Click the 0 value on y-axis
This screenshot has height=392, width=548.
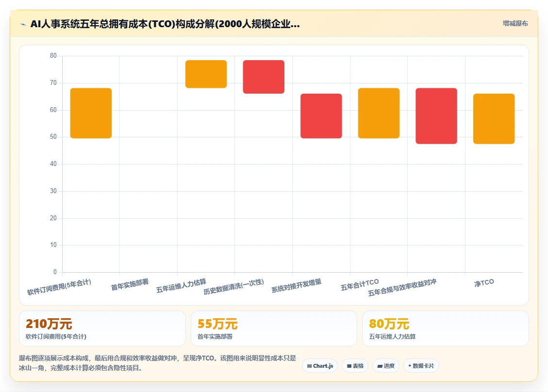(x=55, y=272)
